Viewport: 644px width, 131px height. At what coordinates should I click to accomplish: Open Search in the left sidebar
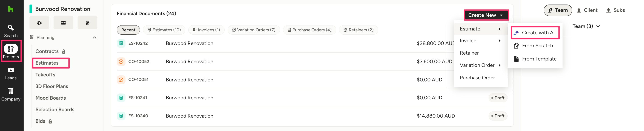pos(11,31)
